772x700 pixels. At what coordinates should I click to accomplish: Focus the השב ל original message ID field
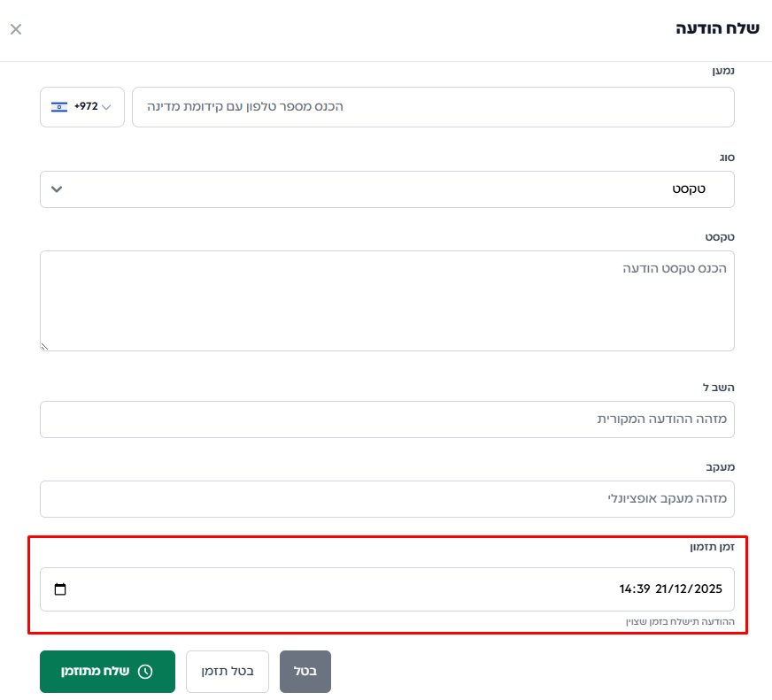coord(387,419)
